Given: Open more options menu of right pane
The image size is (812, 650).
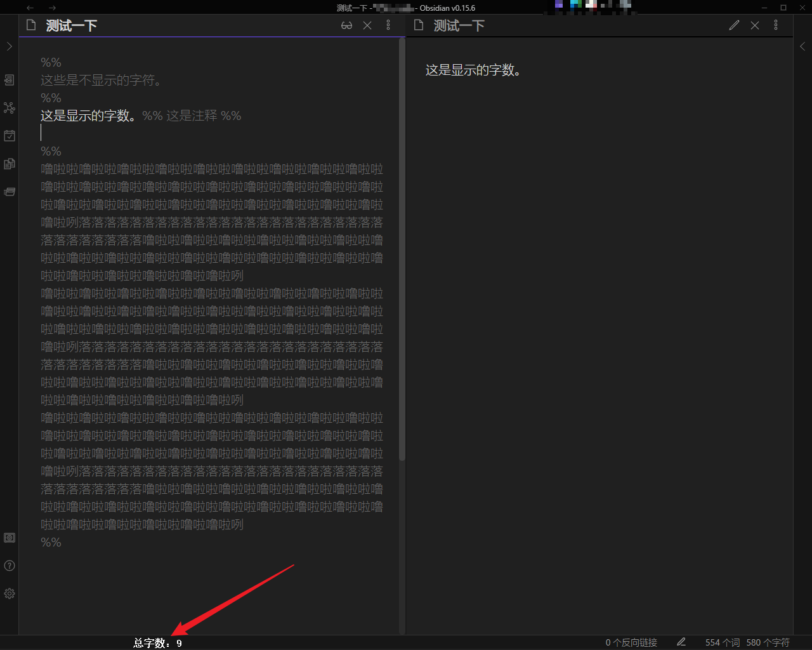Looking at the screenshot, I should [776, 25].
